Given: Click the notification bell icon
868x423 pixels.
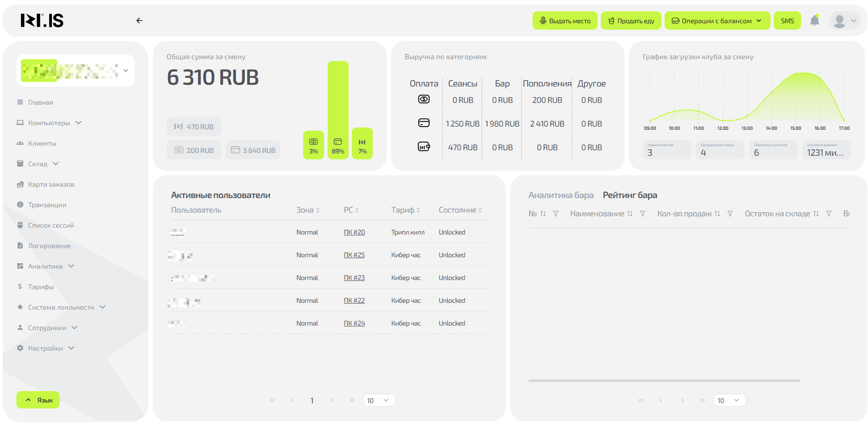Looking at the screenshot, I should coord(814,20).
